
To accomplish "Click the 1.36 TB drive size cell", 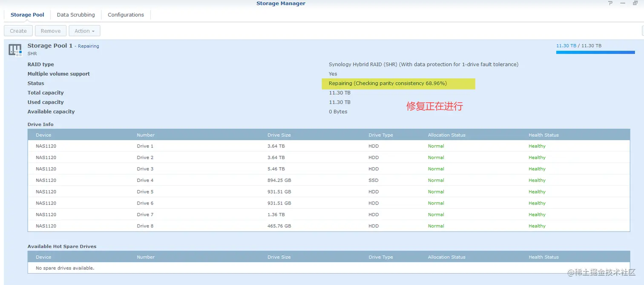I will coord(276,215).
